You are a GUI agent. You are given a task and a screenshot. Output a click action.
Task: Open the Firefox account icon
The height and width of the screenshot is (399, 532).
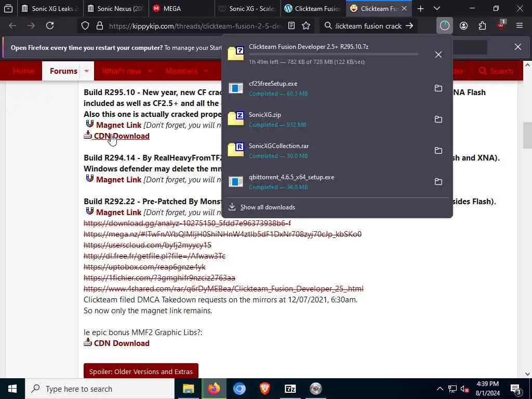click(463, 26)
